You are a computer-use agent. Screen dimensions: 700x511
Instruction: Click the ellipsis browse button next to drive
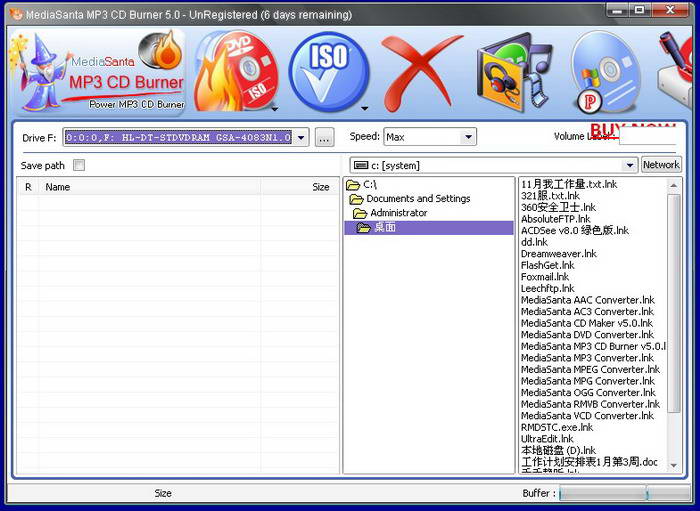tap(325, 137)
